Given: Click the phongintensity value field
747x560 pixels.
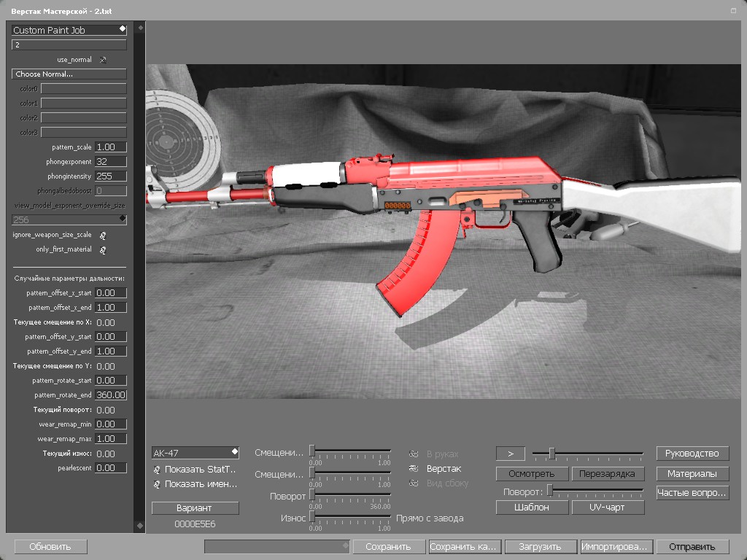Looking at the screenshot, I should tap(111, 176).
